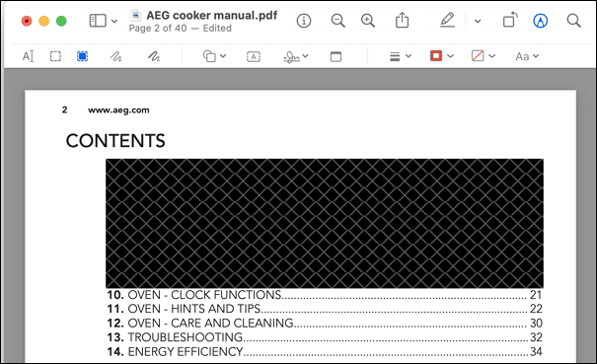The height and width of the screenshot is (364, 597).
Task: Click page number 30 in contents
Action: pyautogui.click(x=536, y=323)
